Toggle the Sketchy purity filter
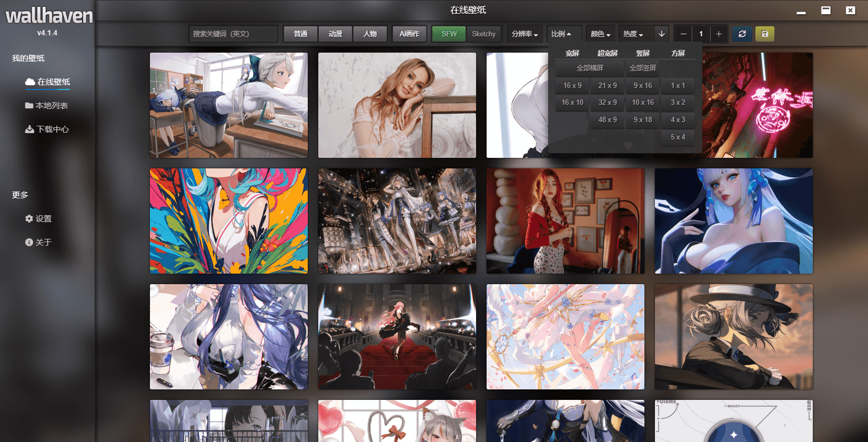Image resolution: width=868 pixels, height=442 pixels. tap(484, 34)
